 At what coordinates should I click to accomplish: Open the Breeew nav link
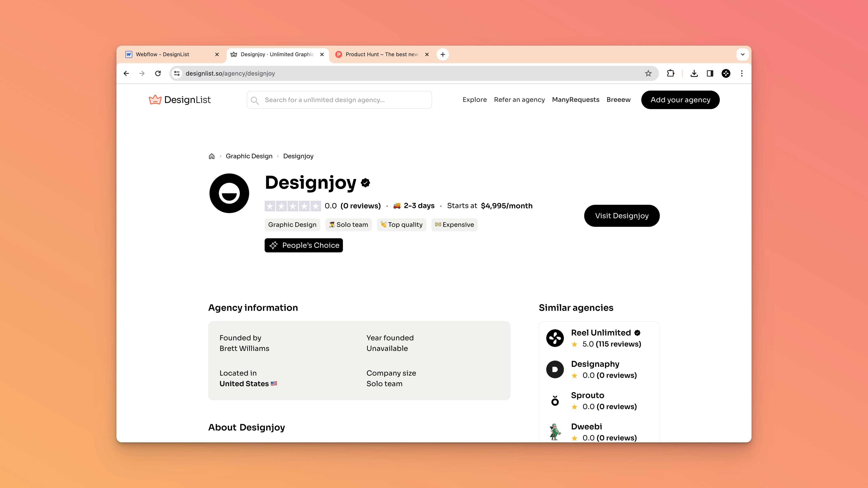(618, 100)
